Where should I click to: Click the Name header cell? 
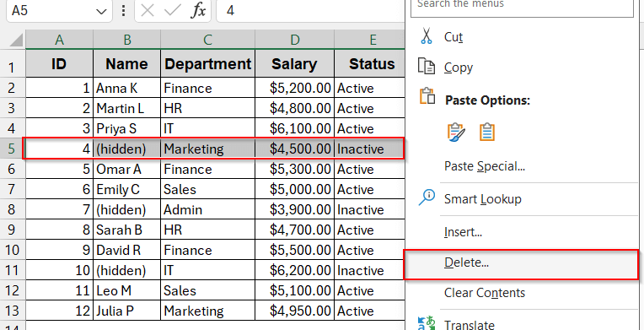pos(127,64)
